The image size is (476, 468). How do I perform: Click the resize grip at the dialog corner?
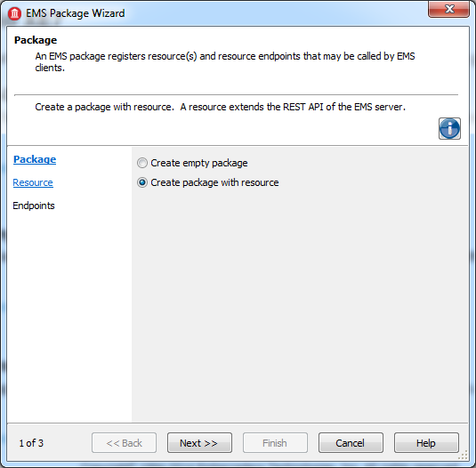click(x=463, y=455)
